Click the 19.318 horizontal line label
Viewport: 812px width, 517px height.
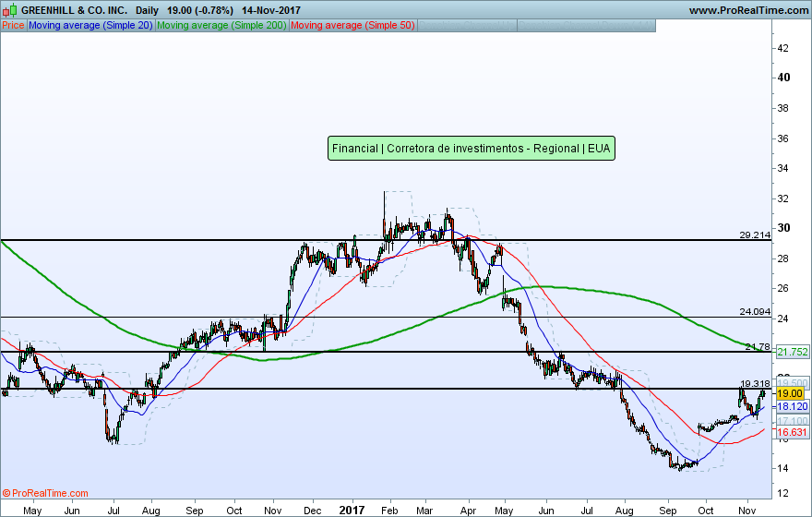755,383
